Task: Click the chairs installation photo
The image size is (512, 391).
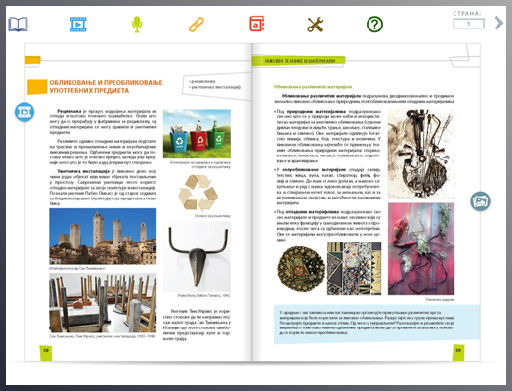Action: pyautogui.click(x=103, y=303)
